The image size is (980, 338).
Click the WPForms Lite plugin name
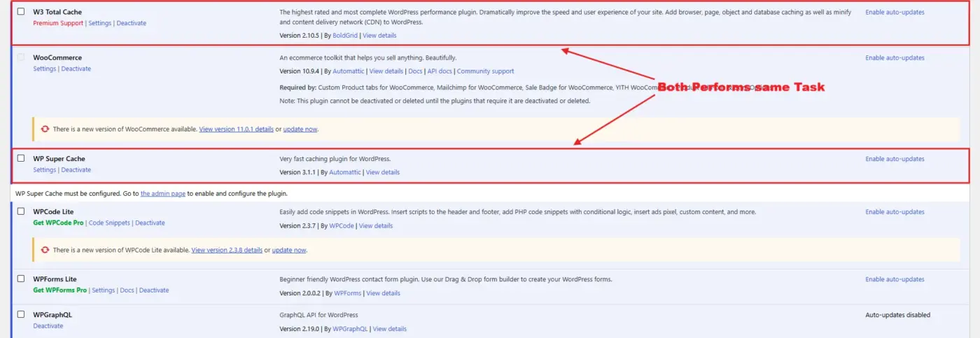tap(55, 279)
